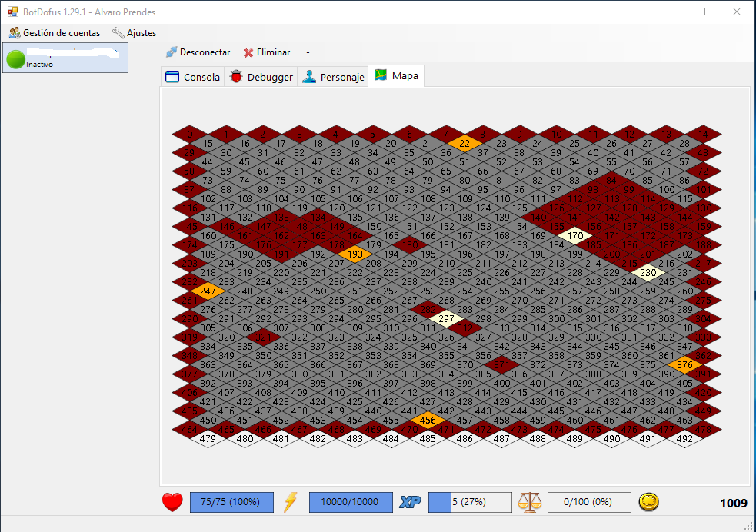The image size is (756, 532).
Task: Click the 10000/10000 energy progress bar
Action: pyautogui.click(x=351, y=502)
